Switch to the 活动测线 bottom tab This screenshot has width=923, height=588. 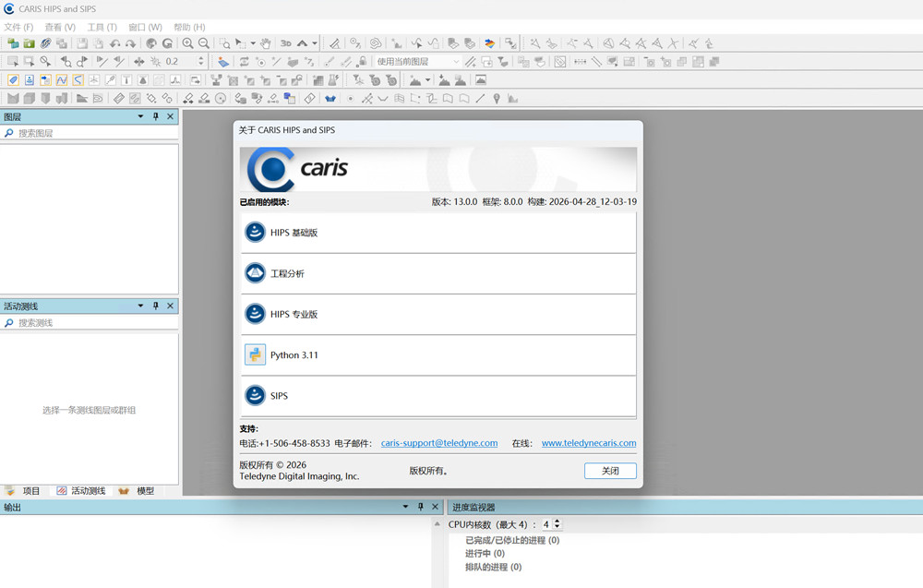[x=81, y=491]
